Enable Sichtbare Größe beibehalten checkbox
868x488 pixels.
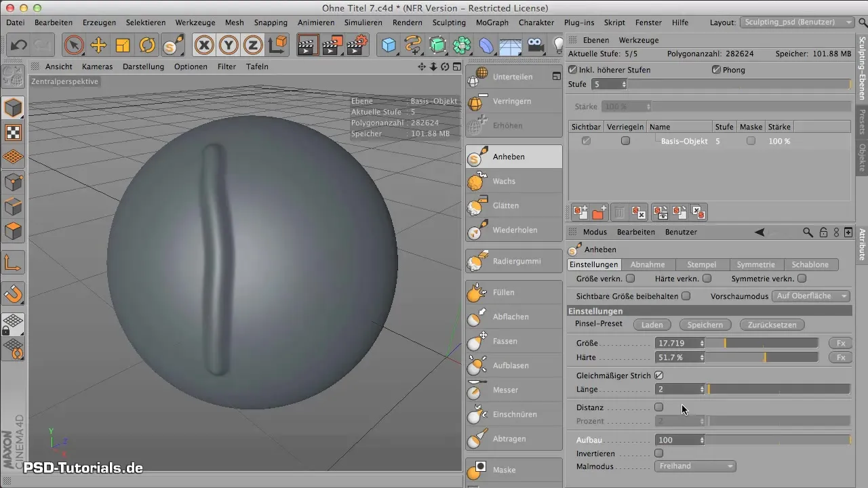point(686,296)
